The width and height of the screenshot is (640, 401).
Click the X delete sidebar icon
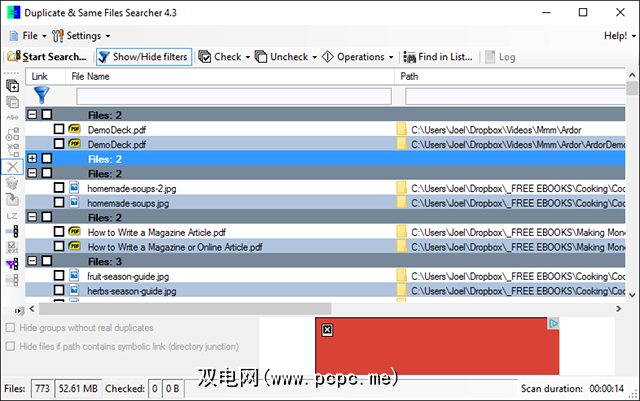pos(12,167)
